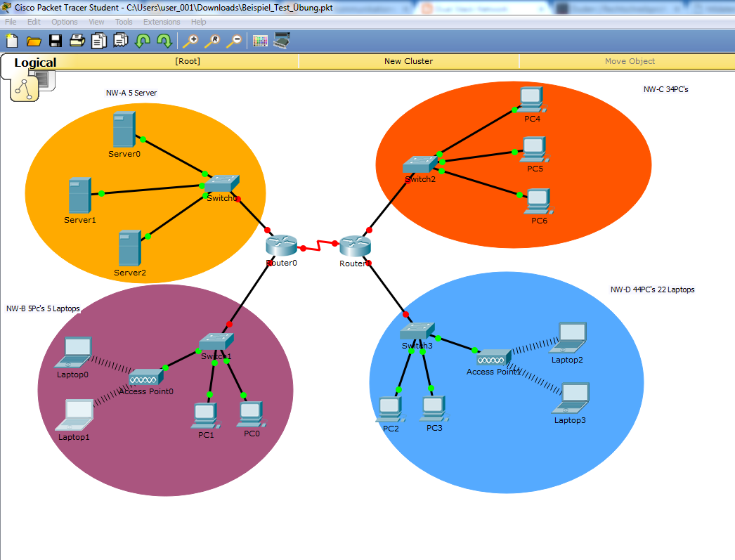The image size is (735, 560).
Task: Click the [Root] navigation button
Action: pos(187,62)
